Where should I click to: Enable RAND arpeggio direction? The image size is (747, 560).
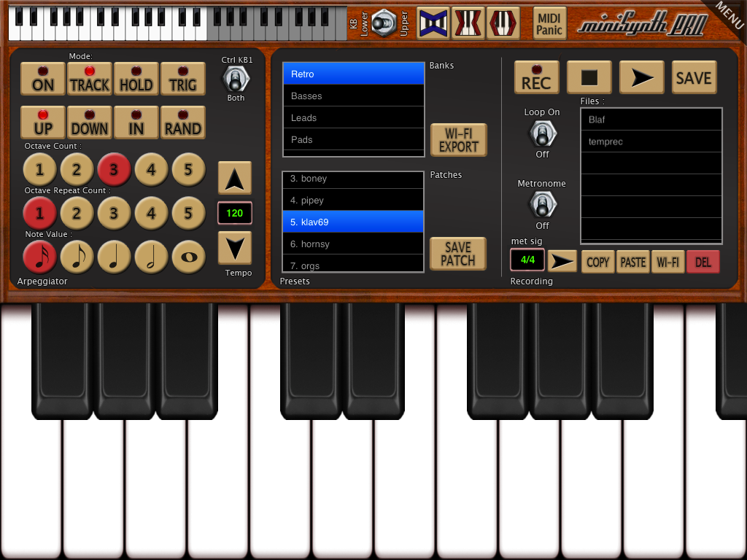[x=183, y=122]
